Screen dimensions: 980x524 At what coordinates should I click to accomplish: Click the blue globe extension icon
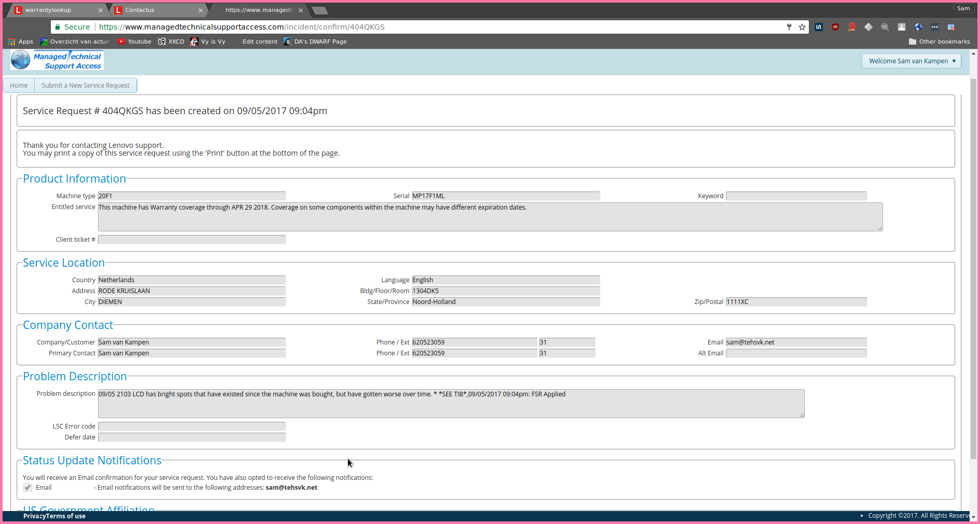pos(918,27)
